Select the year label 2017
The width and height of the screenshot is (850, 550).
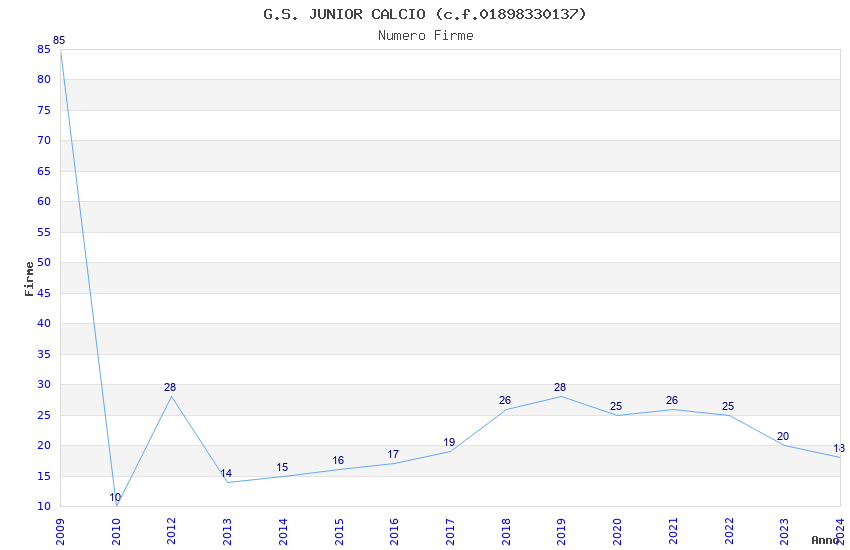pos(450,531)
